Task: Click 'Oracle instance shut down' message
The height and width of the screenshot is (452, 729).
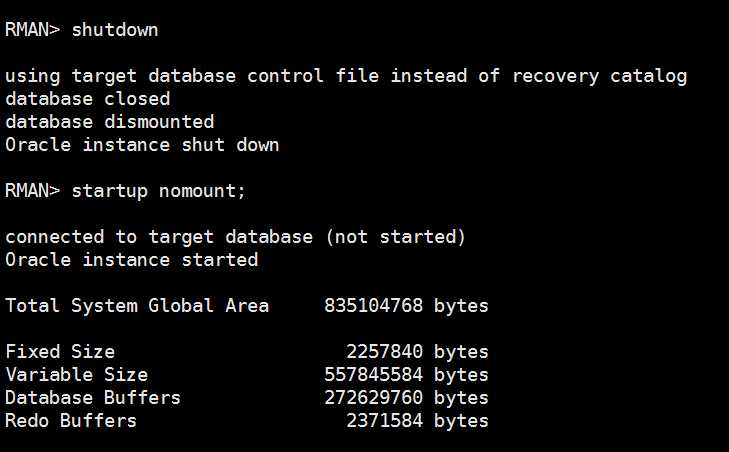Action: (x=142, y=145)
